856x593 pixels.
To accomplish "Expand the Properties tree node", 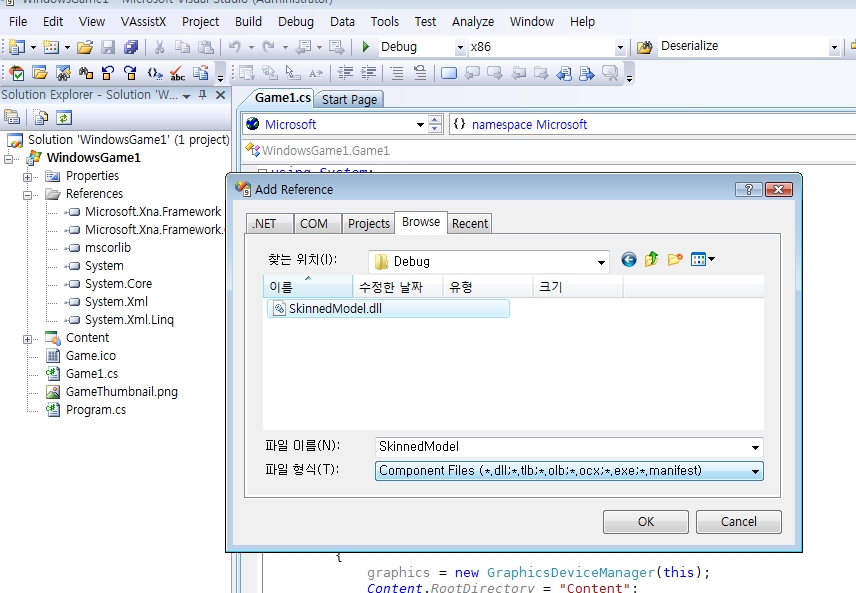I will (27, 177).
